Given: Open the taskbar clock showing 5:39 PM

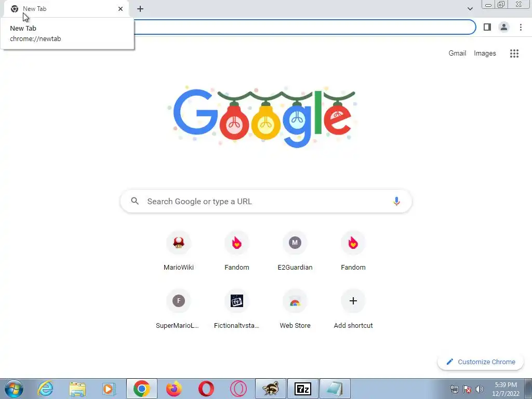Looking at the screenshot, I should [x=506, y=389].
